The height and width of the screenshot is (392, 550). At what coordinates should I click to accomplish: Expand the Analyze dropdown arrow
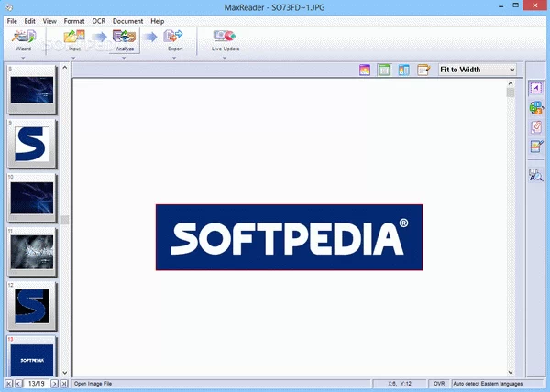pos(124,58)
